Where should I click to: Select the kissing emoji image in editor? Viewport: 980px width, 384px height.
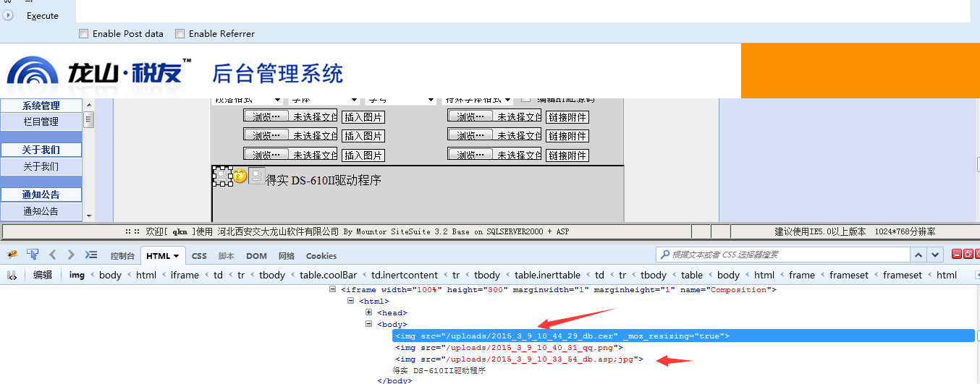240,176
